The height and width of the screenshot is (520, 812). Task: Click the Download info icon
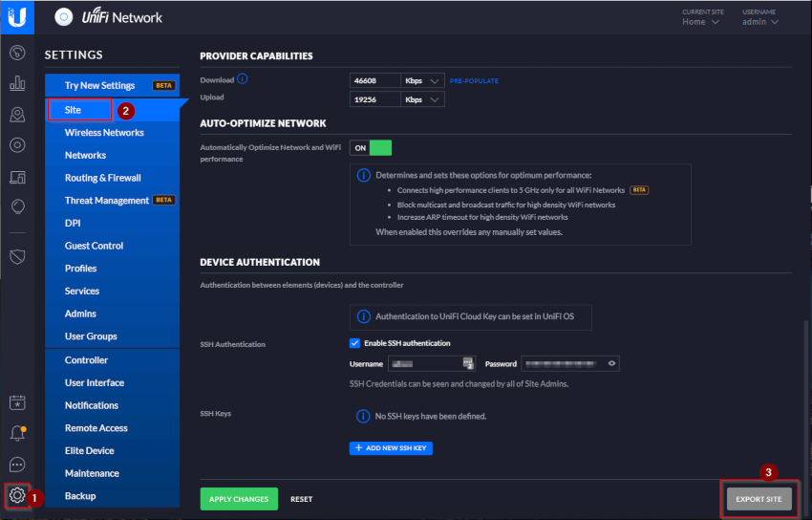coord(243,79)
